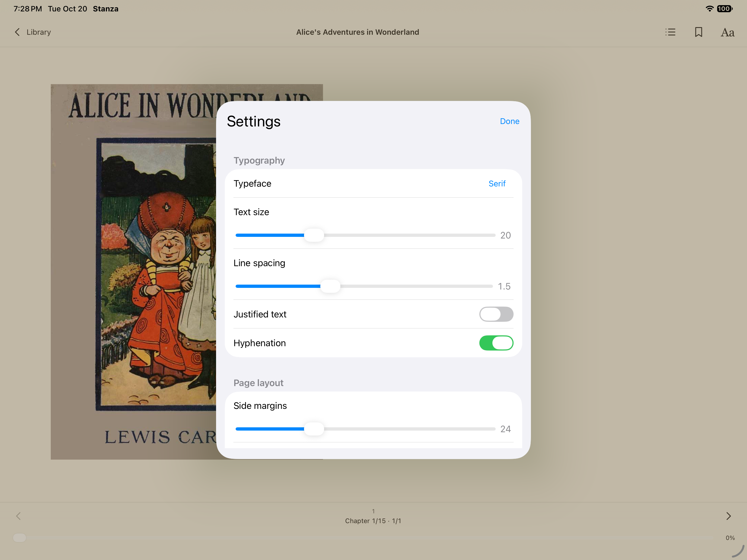Open the table of contents list icon

click(670, 32)
